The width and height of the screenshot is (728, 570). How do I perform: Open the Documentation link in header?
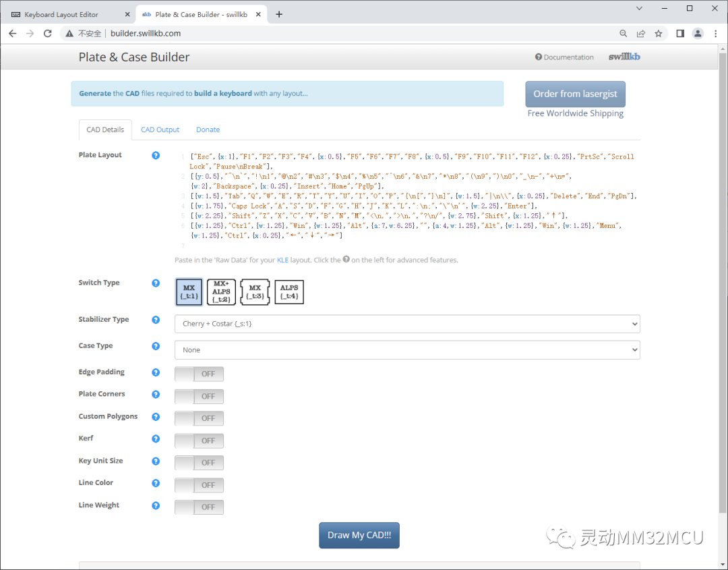[564, 57]
